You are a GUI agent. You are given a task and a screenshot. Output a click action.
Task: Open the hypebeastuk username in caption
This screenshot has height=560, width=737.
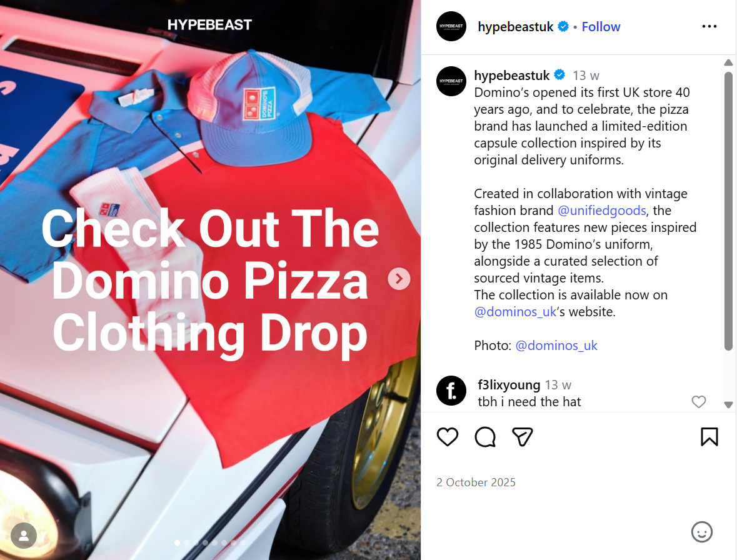511,76
